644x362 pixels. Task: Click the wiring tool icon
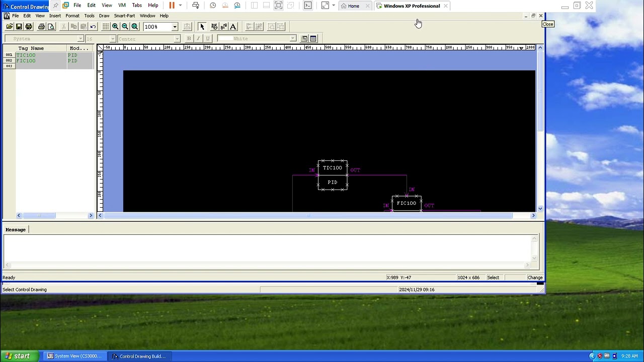tap(224, 27)
